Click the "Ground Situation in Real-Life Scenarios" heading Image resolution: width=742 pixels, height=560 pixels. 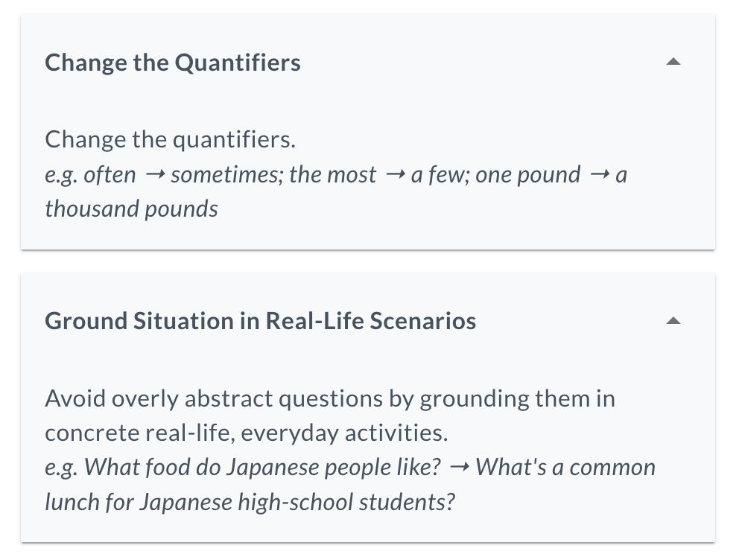260,321
